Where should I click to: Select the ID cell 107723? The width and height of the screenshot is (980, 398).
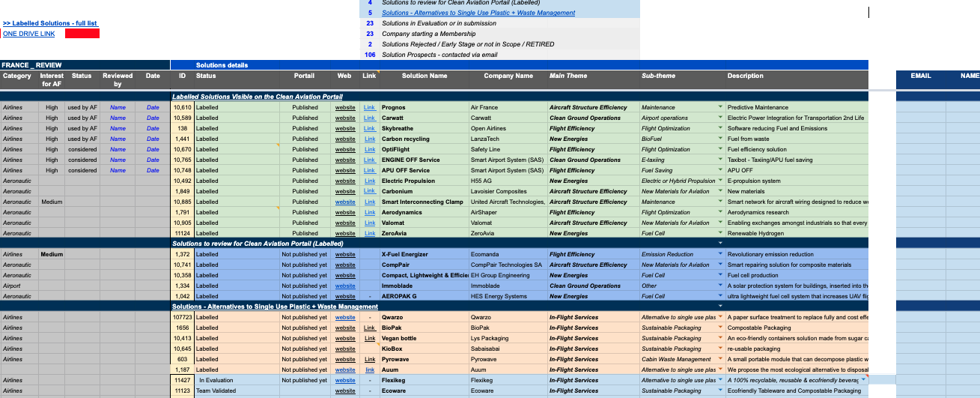[183, 317]
